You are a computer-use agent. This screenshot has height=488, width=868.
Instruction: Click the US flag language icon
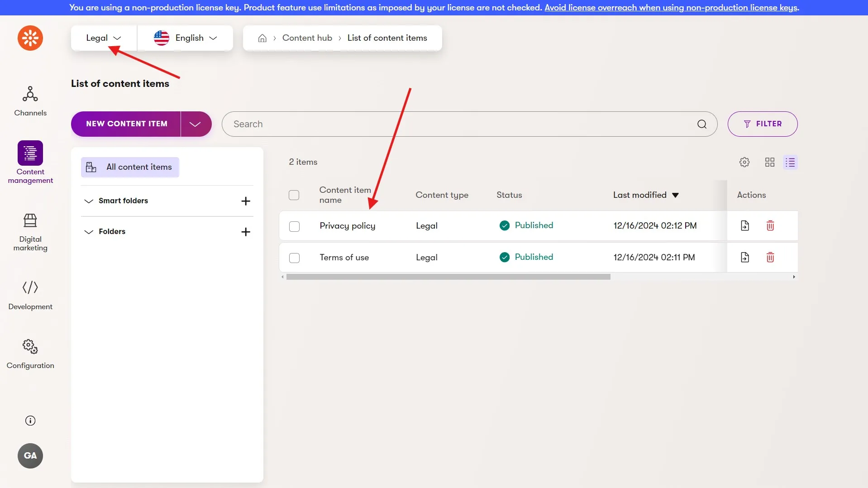click(162, 38)
